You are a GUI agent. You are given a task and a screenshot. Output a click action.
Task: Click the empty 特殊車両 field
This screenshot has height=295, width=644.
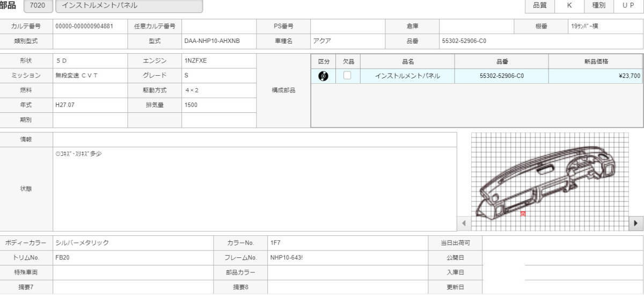133,272
